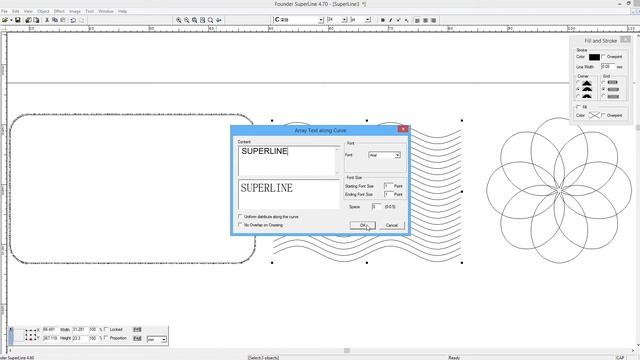The height and width of the screenshot is (360, 640).
Task: Click the Bold text icon in toolbar
Action: click(382, 20)
